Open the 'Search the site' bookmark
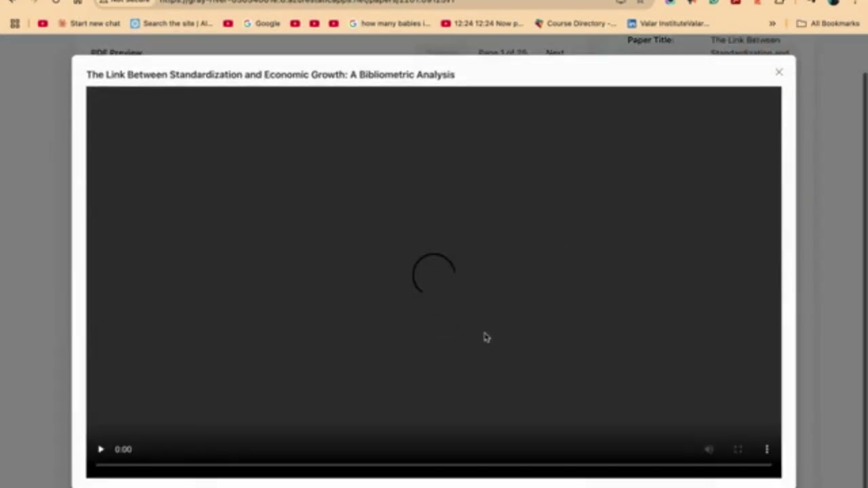Image resolution: width=868 pixels, height=488 pixels. coord(172,24)
